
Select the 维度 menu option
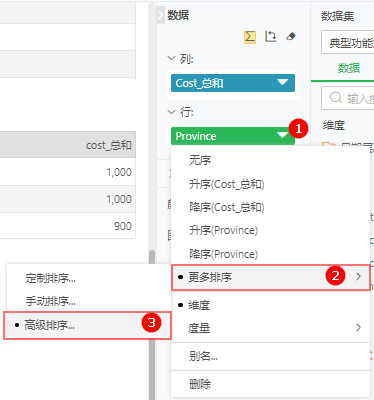(x=270, y=305)
